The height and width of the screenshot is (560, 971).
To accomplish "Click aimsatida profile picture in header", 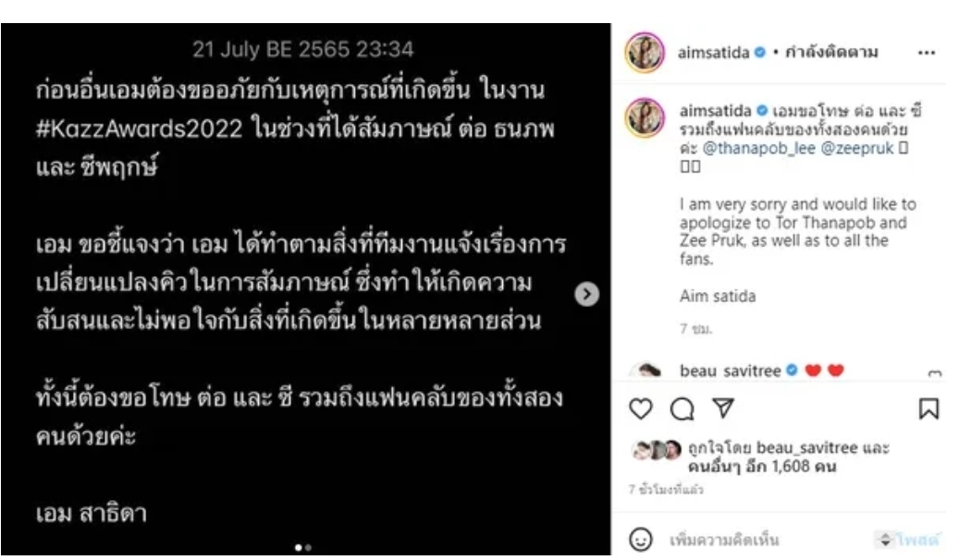I will pyautogui.click(x=645, y=53).
